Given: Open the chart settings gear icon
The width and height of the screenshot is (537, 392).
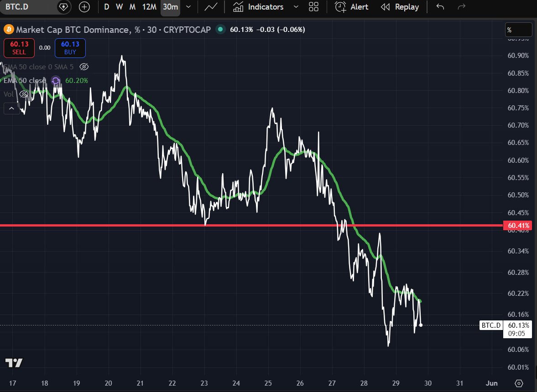Looking at the screenshot, I should click(519, 383).
